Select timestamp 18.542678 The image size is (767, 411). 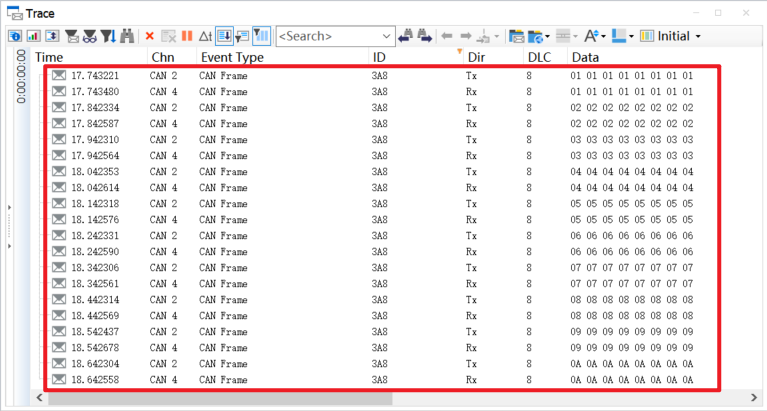[95, 347]
